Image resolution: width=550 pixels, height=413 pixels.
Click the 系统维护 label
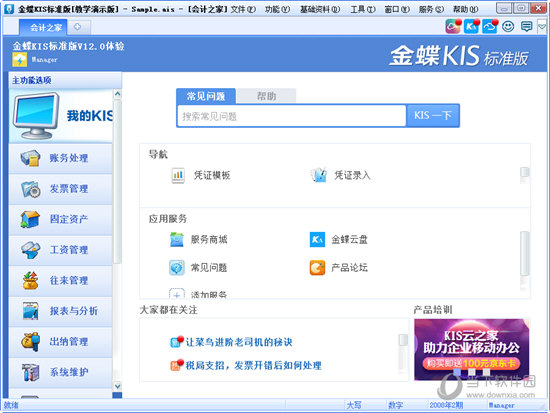click(69, 372)
